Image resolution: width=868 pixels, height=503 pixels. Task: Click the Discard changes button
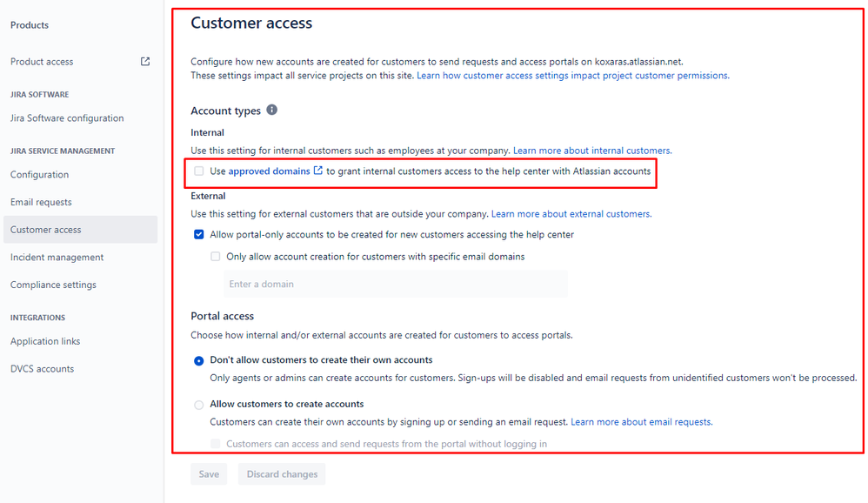click(x=281, y=473)
